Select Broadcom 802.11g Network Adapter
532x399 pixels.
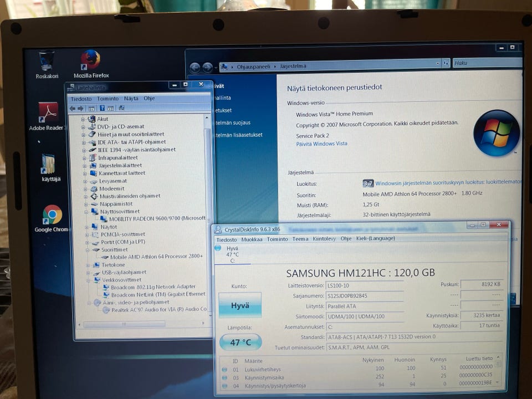pyautogui.click(x=149, y=287)
